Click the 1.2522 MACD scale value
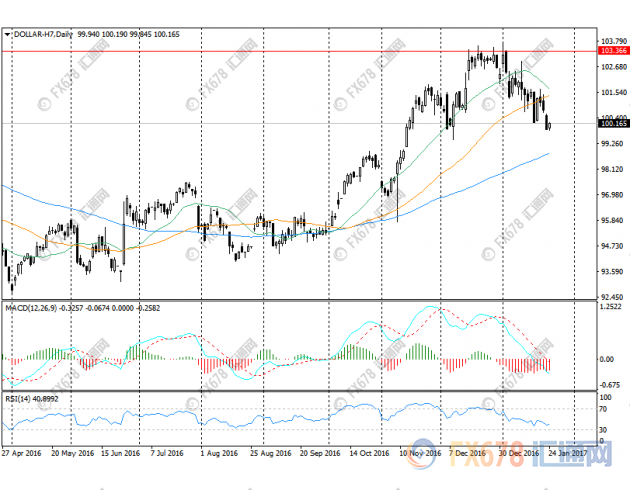Screen dimensions: 630x490 (x=611, y=308)
